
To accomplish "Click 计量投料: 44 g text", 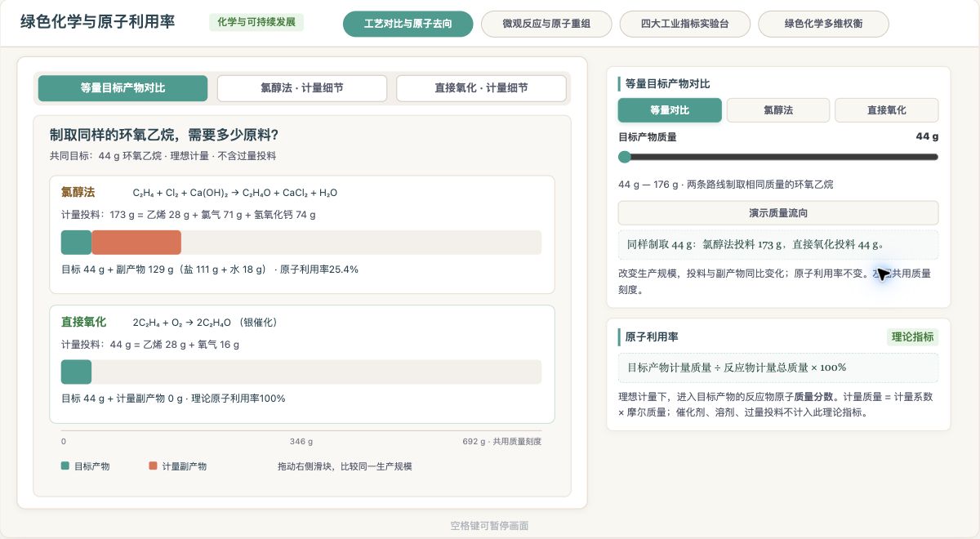I will pyautogui.click(x=150, y=345).
